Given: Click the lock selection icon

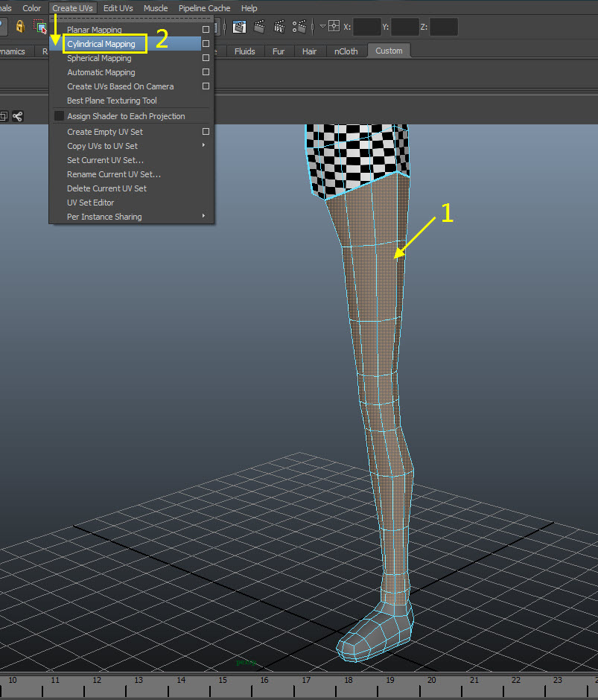Looking at the screenshot, I should [19, 27].
